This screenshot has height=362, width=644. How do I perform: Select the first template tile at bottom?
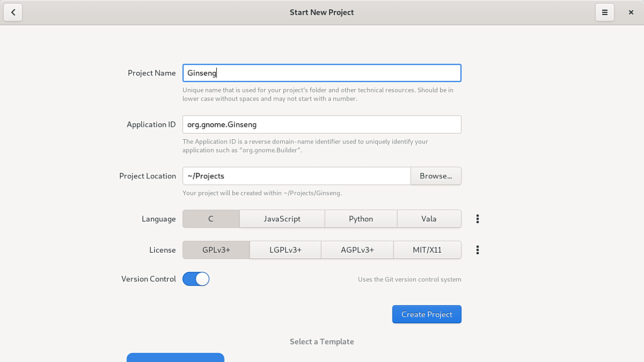tap(175, 357)
